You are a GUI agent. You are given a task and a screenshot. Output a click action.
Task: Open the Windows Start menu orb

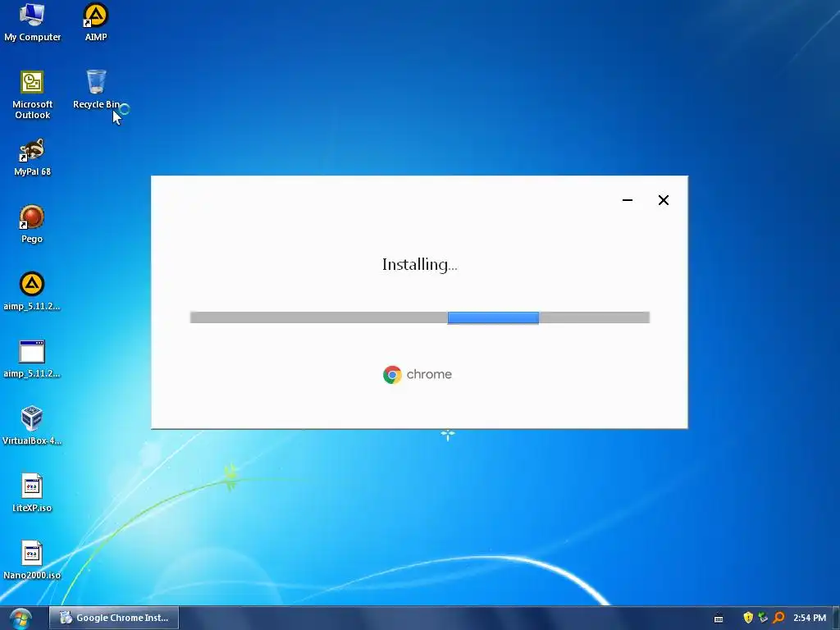pyautogui.click(x=21, y=619)
